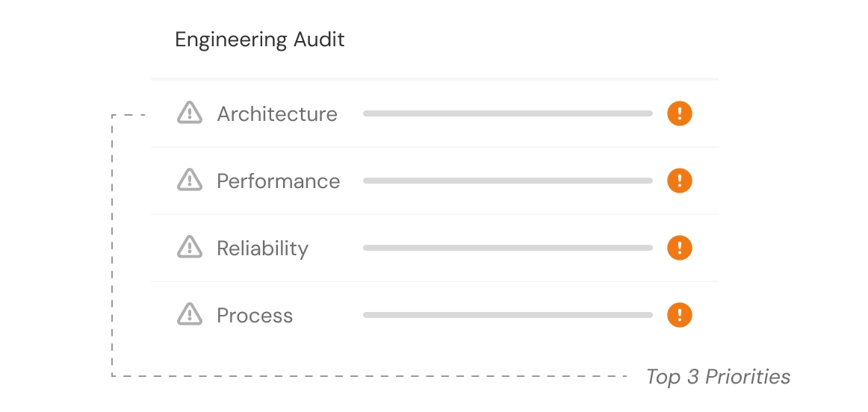Click orange alert badge on Reliability row
This screenshot has width=868, height=412.
[x=679, y=248]
